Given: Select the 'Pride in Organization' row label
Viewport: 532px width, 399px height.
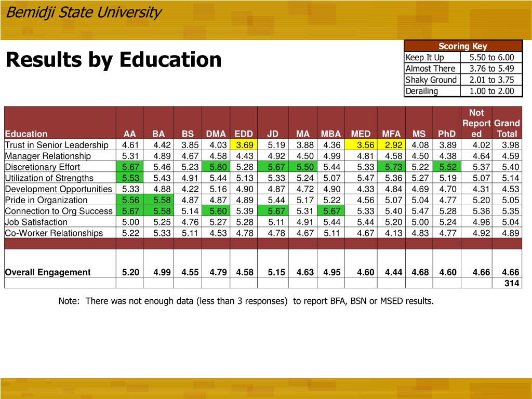Looking at the screenshot, I should [x=46, y=200].
